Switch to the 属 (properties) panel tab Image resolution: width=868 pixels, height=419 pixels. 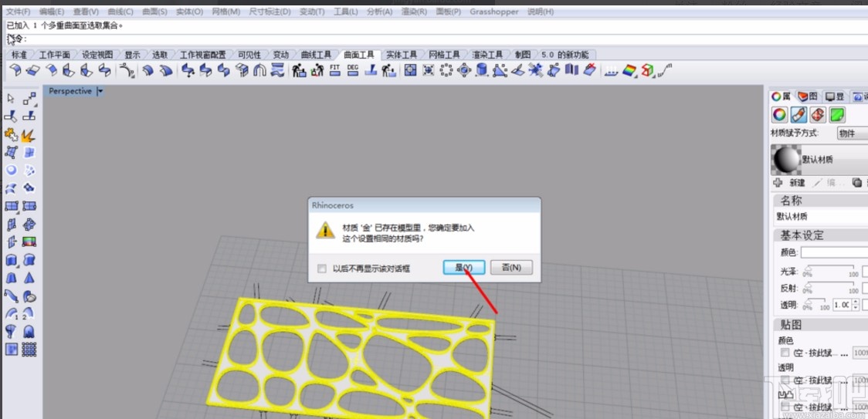tap(781, 96)
